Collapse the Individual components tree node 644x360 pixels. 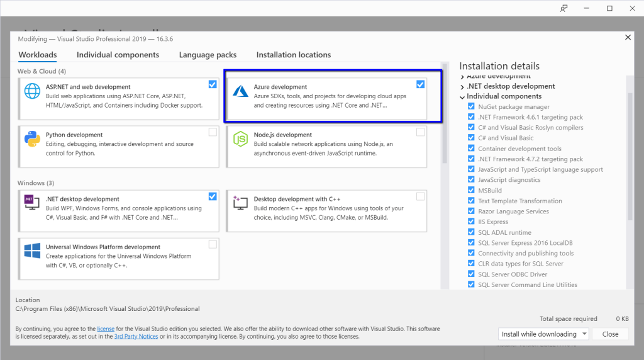click(x=463, y=97)
